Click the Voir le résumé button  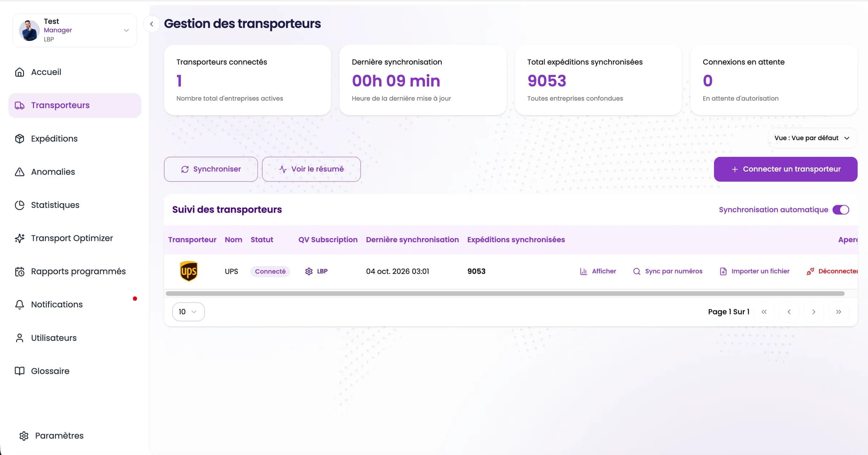(x=311, y=169)
